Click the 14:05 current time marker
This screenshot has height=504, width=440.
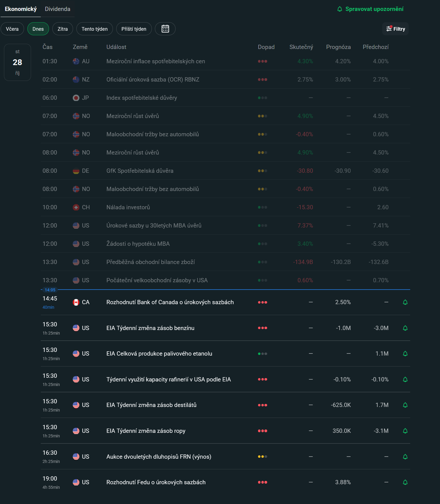[x=50, y=290]
